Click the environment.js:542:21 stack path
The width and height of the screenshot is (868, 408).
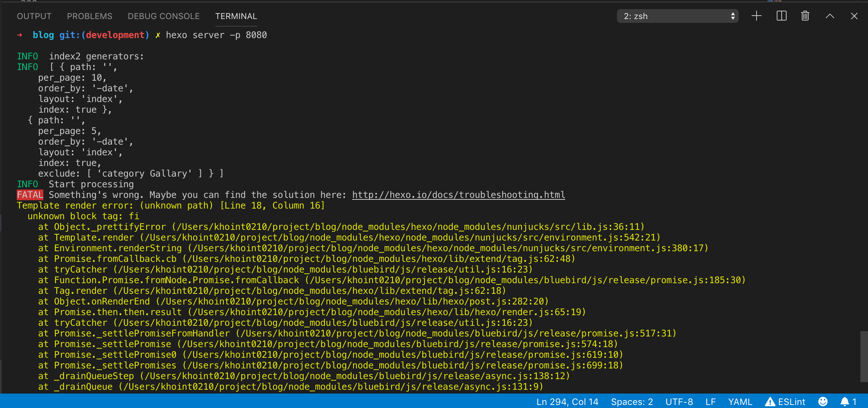point(400,237)
